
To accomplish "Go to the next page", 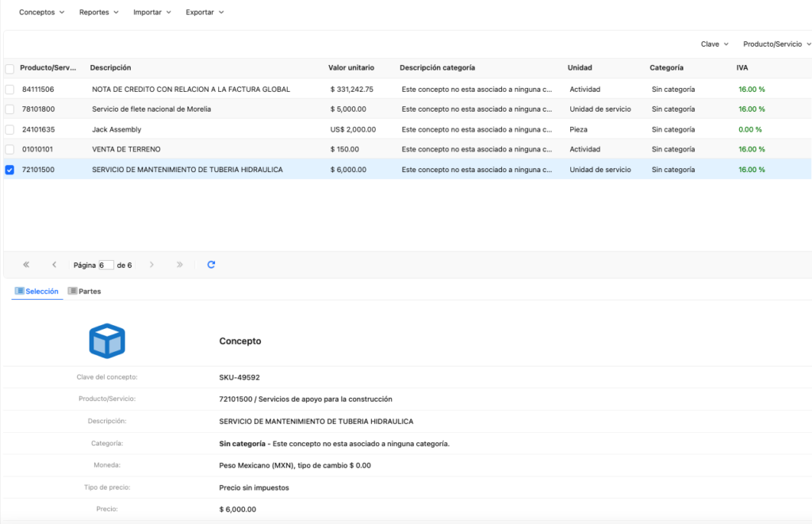I will click(x=151, y=265).
